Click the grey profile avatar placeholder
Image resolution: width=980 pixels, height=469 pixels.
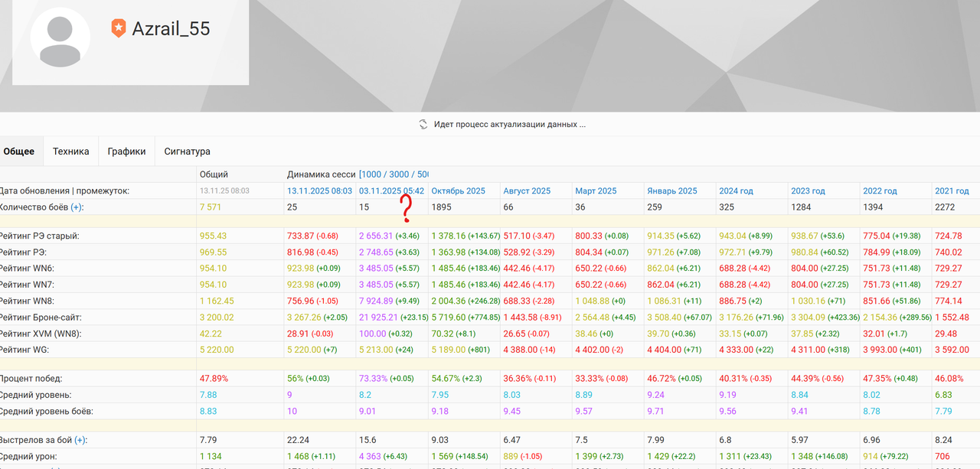click(x=60, y=37)
